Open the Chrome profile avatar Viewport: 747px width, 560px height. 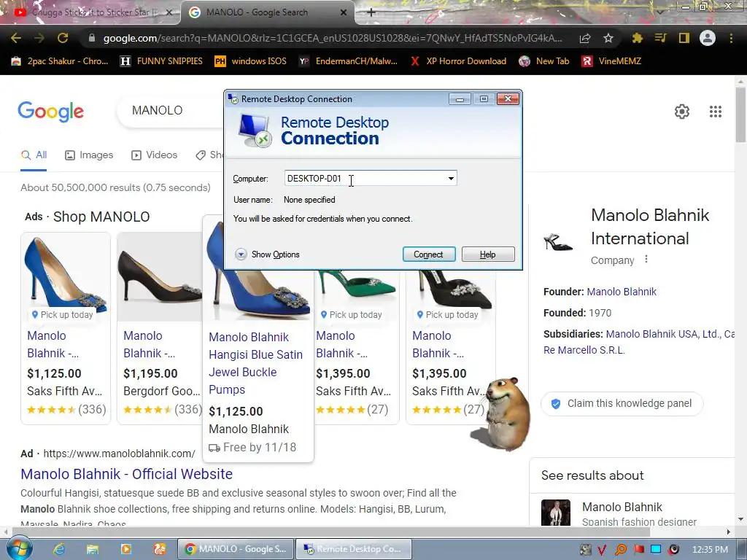[x=708, y=38]
